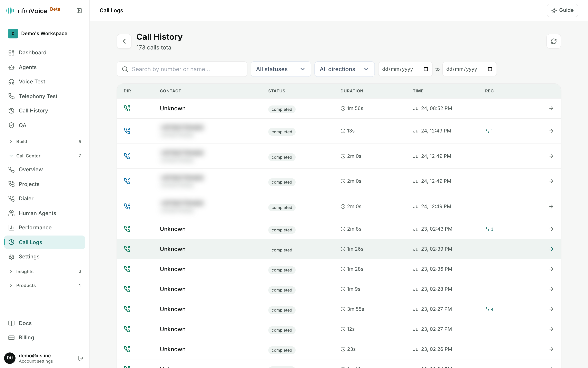Screen dimensions: 588x368
Task: Open arrow for Jul 23, 02:39 PM call
Action: click(551, 249)
